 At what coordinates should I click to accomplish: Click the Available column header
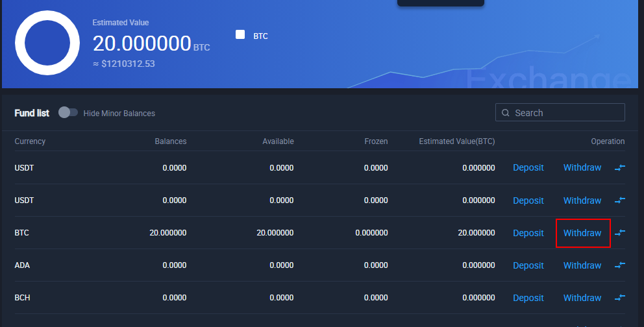(x=278, y=141)
